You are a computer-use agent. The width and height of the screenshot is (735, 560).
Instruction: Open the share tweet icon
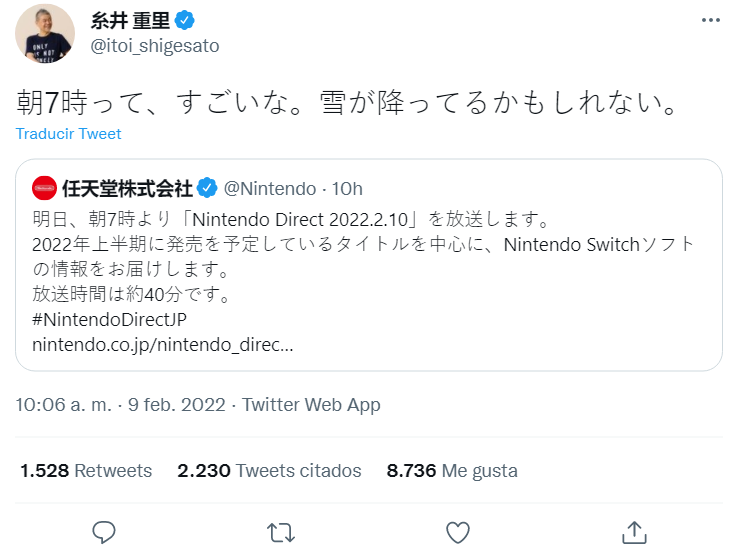[x=633, y=531]
